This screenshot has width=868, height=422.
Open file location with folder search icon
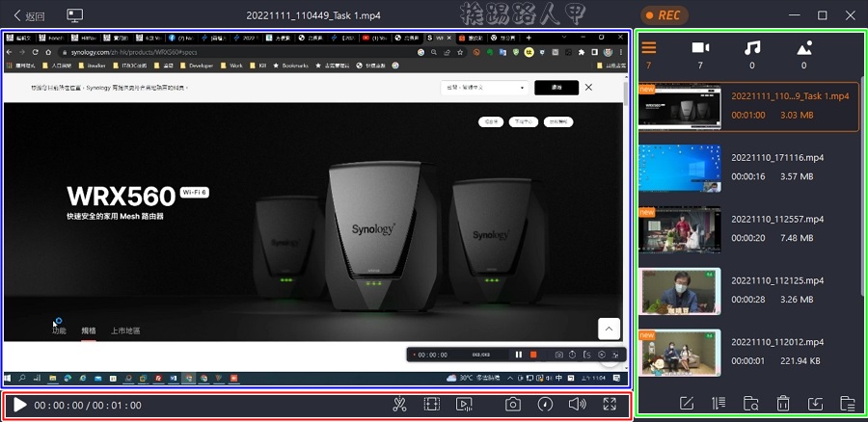pos(751,404)
